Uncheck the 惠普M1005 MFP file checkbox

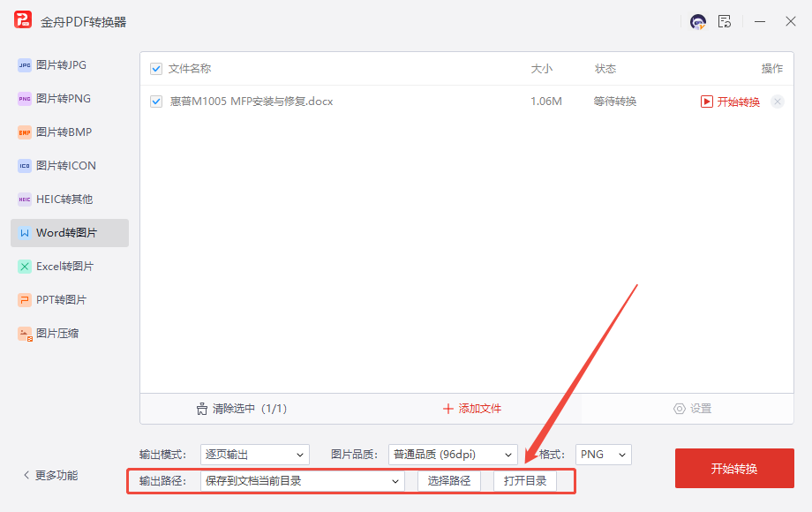coord(156,102)
